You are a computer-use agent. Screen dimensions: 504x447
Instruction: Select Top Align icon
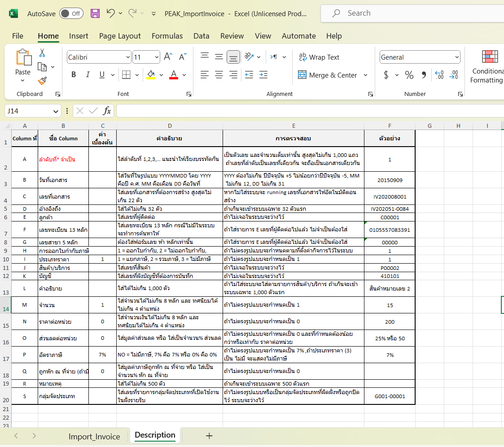click(205, 57)
